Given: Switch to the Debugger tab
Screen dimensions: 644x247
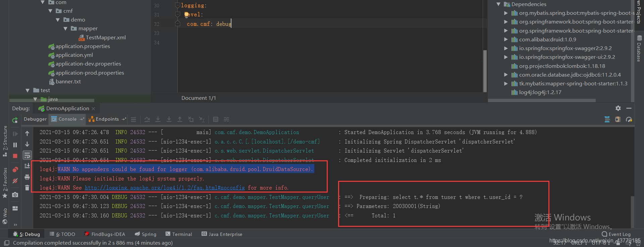Looking at the screenshot, I should tap(35, 119).
